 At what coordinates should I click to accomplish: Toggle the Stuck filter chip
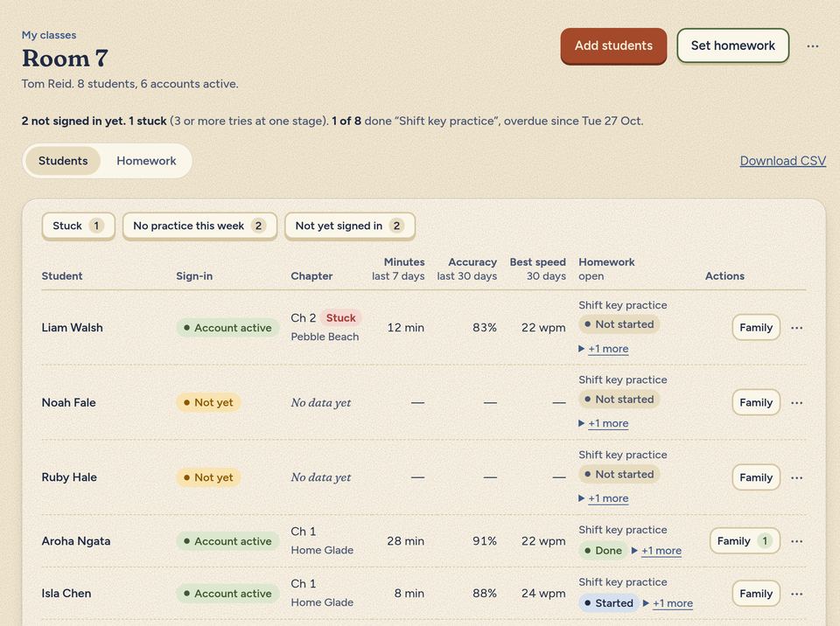coord(78,226)
